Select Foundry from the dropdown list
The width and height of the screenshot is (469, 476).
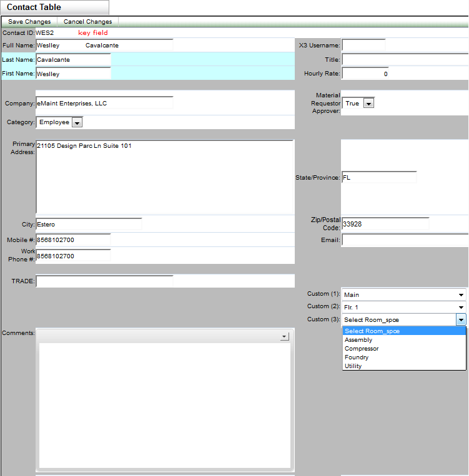[404, 357]
